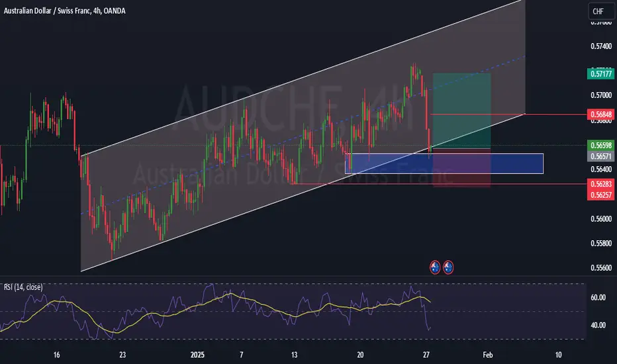Viewport: 617px width, 364px height.
Task: Click the 13 date on time axis
Action: (x=295, y=355)
